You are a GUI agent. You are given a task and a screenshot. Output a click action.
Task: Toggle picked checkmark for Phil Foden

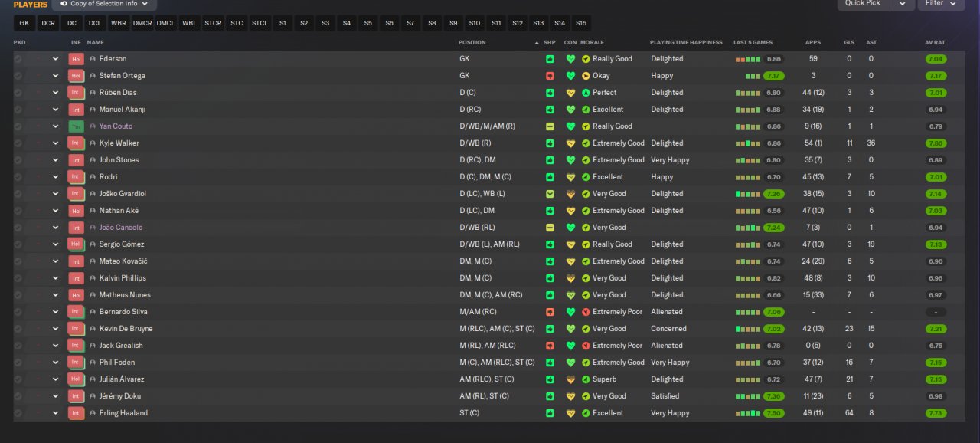[x=18, y=363]
